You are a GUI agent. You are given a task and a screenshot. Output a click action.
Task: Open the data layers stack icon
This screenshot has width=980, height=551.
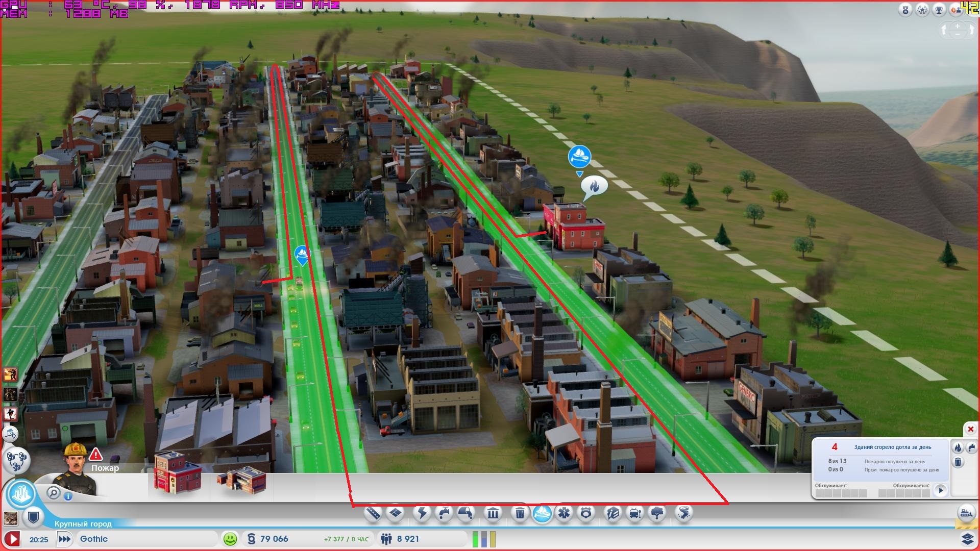click(x=967, y=539)
